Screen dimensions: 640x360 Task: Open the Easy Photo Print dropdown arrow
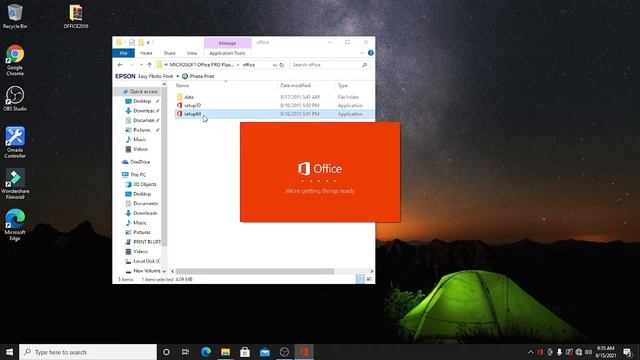point(178,76)
